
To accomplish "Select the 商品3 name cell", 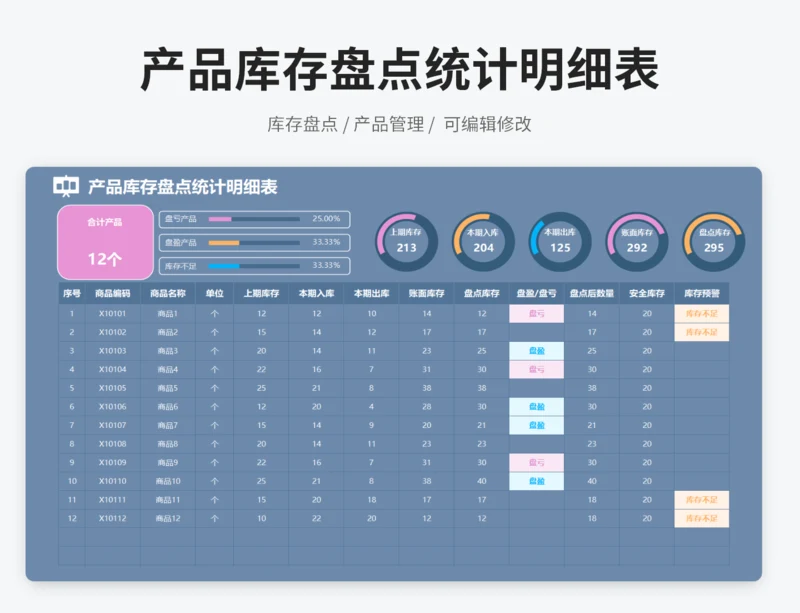I will pyautogui.click(x=168, y=351).
